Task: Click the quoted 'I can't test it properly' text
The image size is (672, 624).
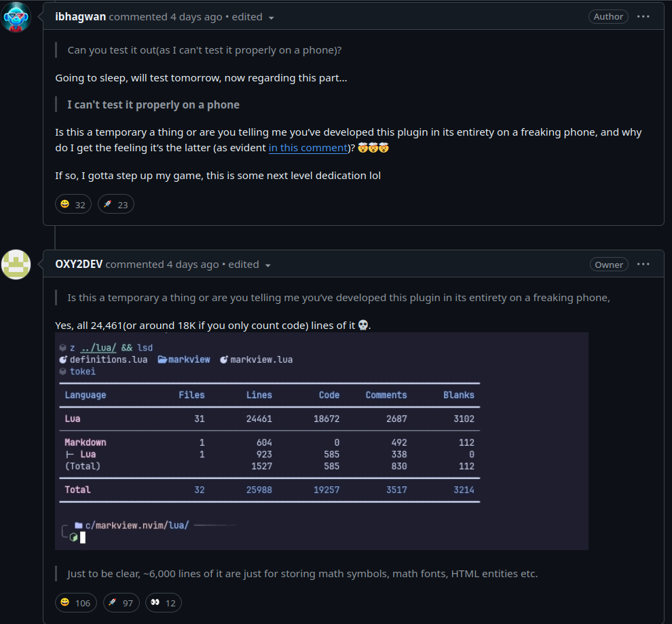Action: (153, 104)
